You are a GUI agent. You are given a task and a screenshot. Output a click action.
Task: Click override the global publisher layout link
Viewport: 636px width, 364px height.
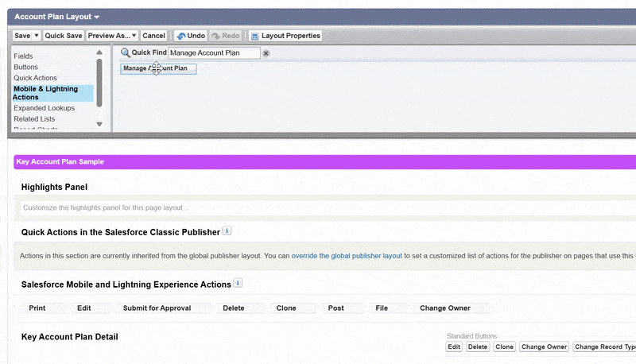tap(347, 256)
